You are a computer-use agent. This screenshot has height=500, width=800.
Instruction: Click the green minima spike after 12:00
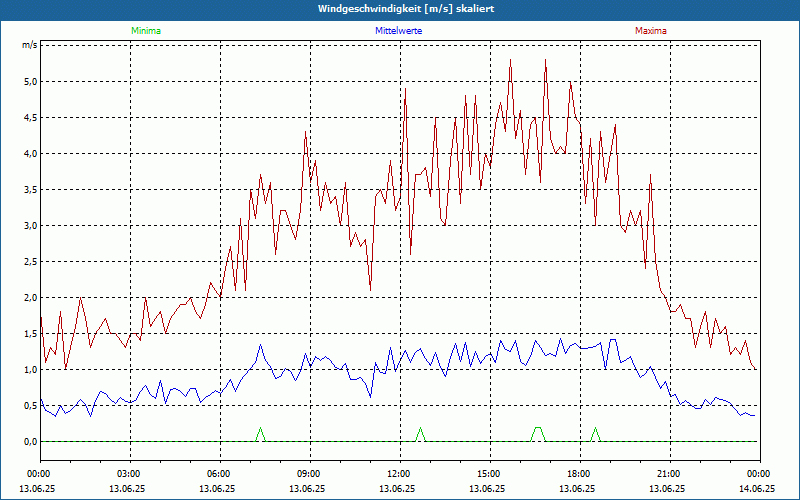(x=420, y=434)
